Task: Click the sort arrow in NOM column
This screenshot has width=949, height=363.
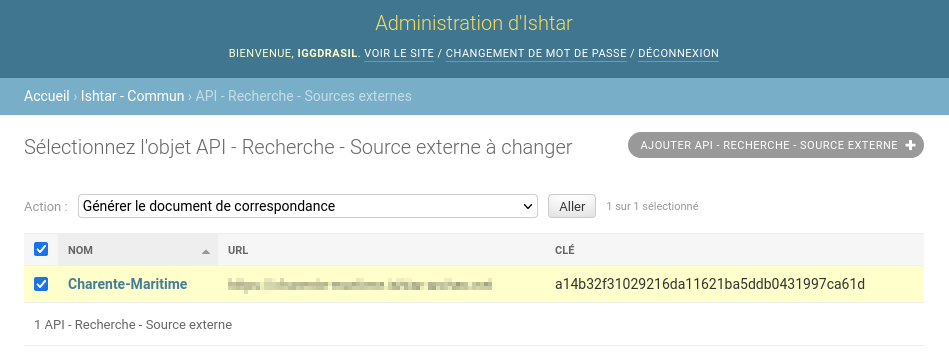Action: (206, 251)
